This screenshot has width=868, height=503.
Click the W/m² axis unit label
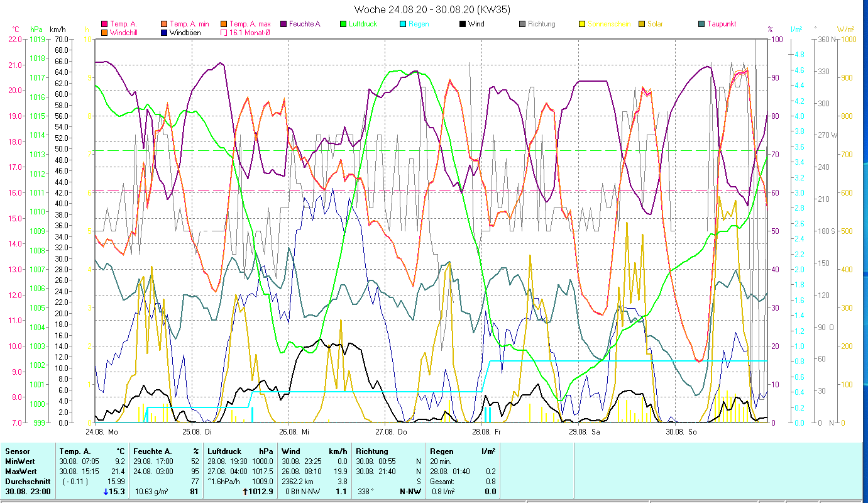click(x=846, y=30)
